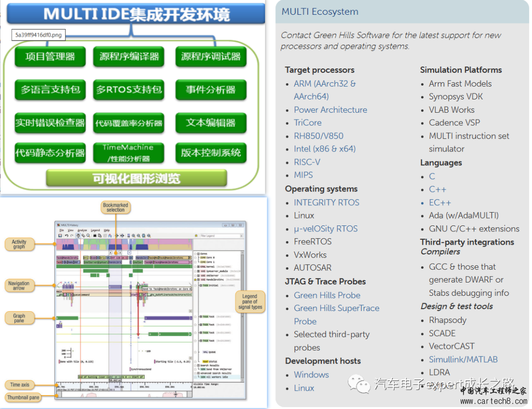Expand the MandelbrotVnc entry in legend
The image size is (532, 409).
199,280
